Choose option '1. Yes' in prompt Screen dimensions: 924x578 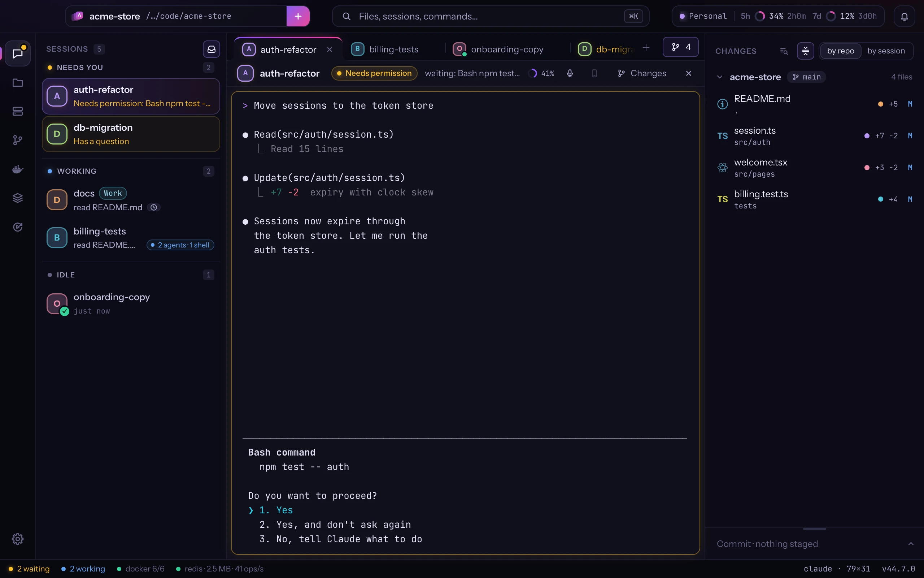[276, 510]
